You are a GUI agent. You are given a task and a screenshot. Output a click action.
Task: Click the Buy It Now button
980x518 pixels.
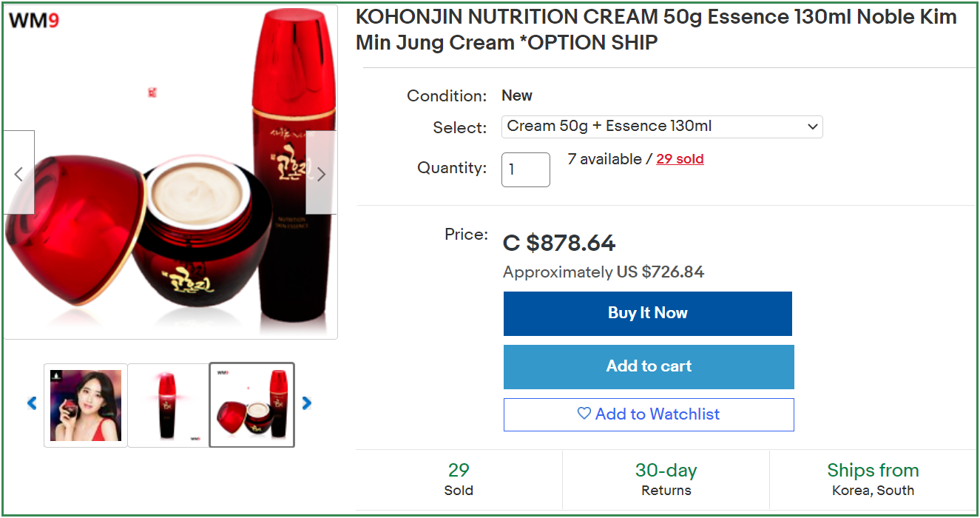(x=648, y=314)
